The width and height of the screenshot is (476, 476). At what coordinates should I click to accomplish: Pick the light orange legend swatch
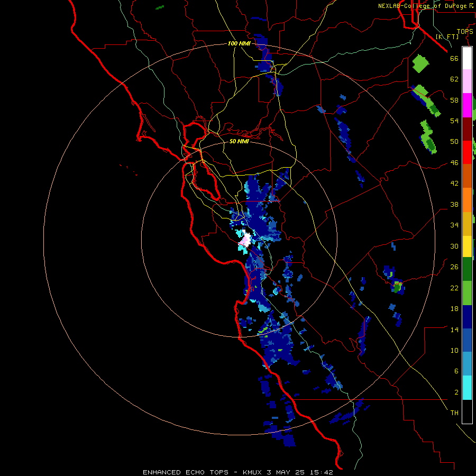tap(467, 200)
